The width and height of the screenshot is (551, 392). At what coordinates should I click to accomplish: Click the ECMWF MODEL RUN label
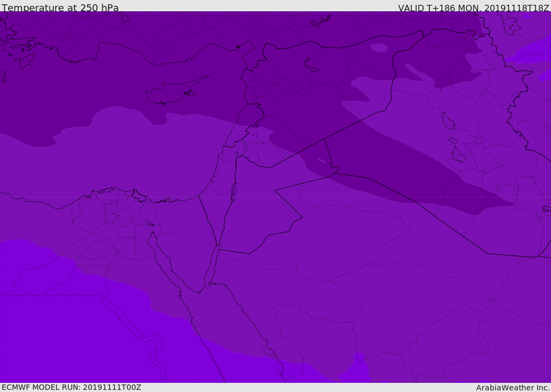coord(71,387)
